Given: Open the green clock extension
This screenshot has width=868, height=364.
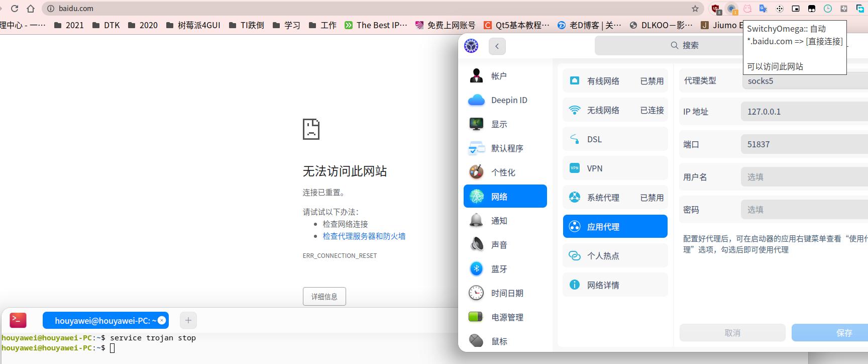Looking at the screenshot, I should [x=828, y=9].
